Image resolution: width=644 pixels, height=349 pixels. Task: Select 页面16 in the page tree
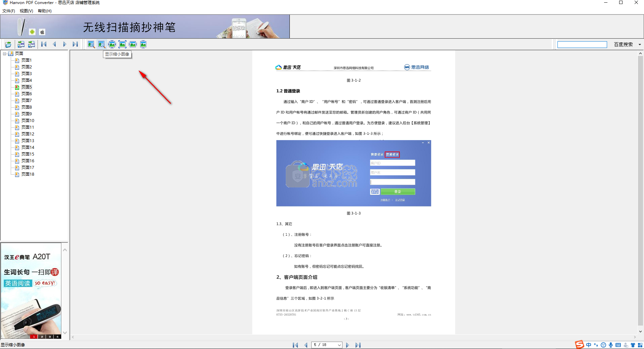(28, 161)
